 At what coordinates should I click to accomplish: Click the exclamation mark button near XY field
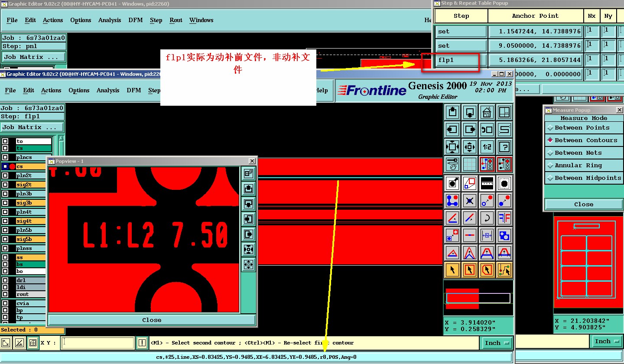click(142, 343)
